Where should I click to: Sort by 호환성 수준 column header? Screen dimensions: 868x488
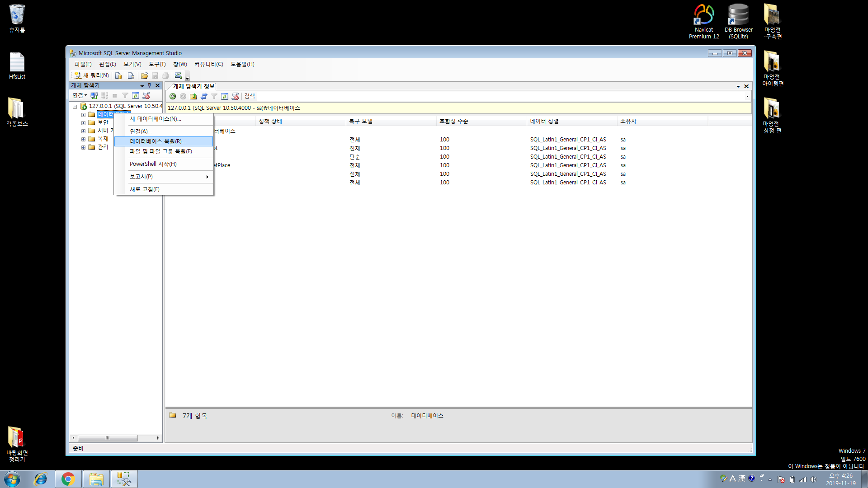point(481,121)
